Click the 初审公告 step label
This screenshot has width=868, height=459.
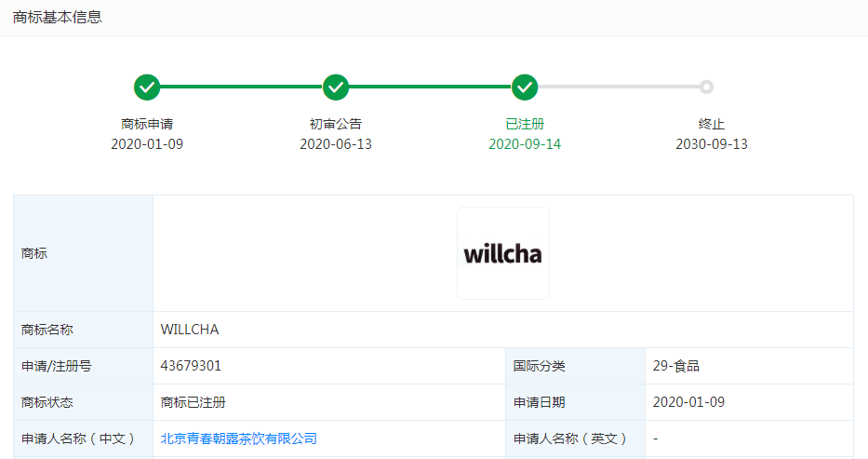tap(336, 124)
